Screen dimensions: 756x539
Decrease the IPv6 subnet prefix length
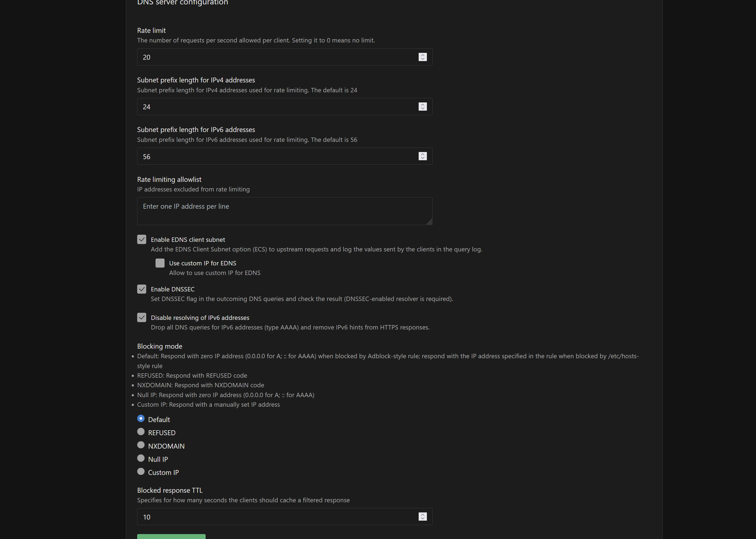[422, 158]
